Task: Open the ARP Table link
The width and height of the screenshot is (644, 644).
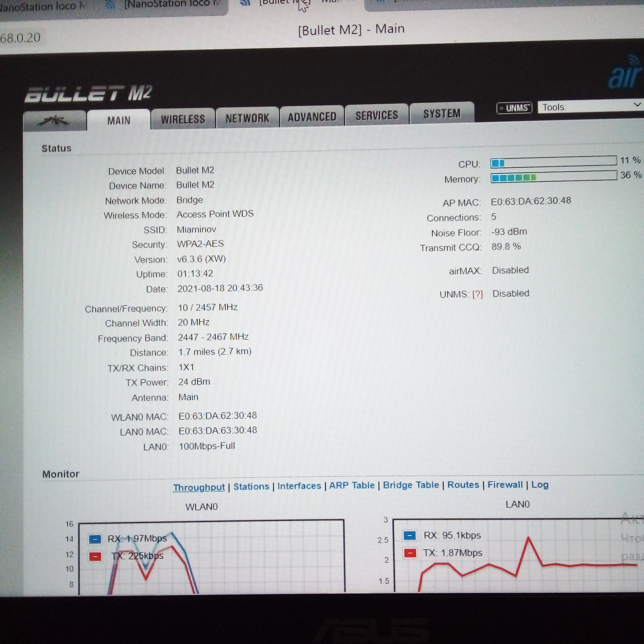Action: [352, 485]
